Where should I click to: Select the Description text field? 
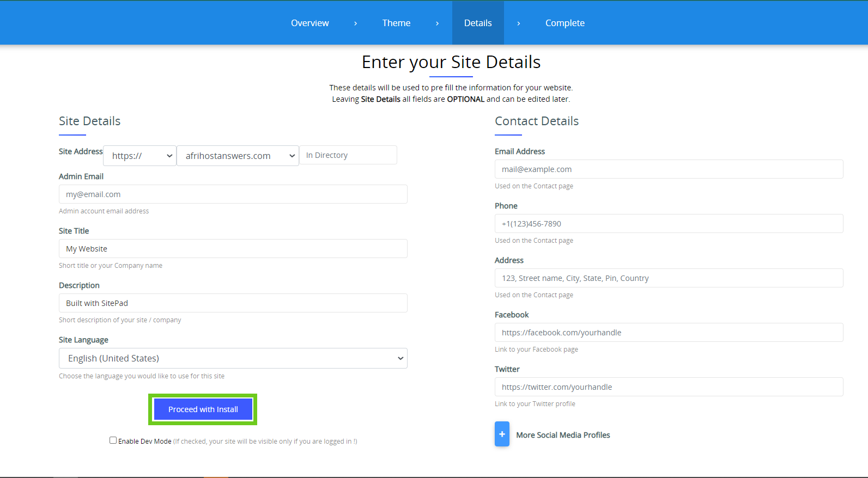pyautogui.click(x=233, y=303)
